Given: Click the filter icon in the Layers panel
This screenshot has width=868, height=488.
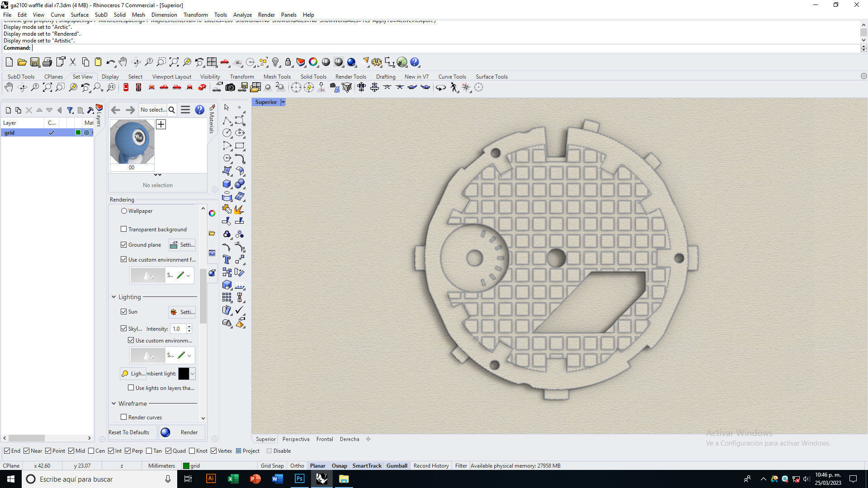Looking at the screenshot, I should (x=70, y=110).
